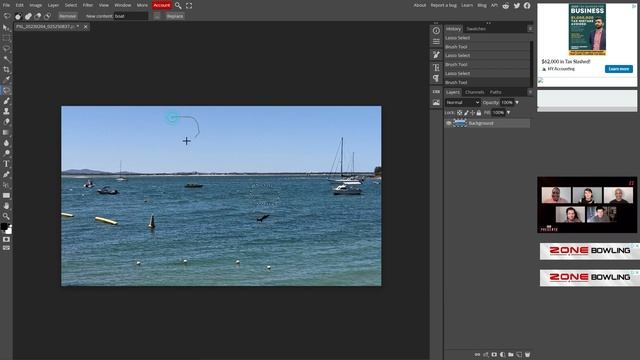Add a layer mask from Layers footer
This screenshot has width=640, height=360.
click(x=494, y=355)
